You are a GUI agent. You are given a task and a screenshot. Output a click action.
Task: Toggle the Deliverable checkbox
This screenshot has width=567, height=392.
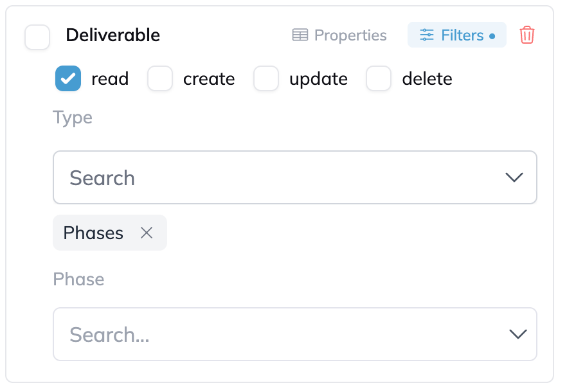[37, 37]
